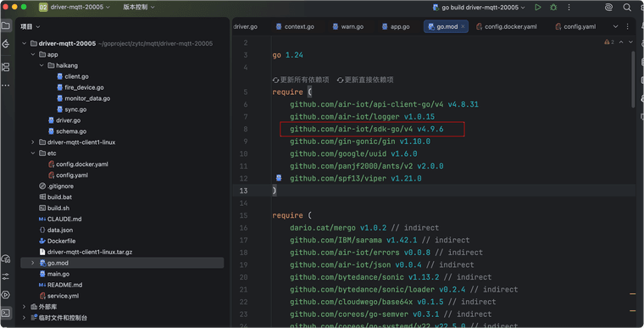Jump to next highlighted problem arrow
Image resolution: width=644 pixels, height=328 pixels.
click(630, 42)
